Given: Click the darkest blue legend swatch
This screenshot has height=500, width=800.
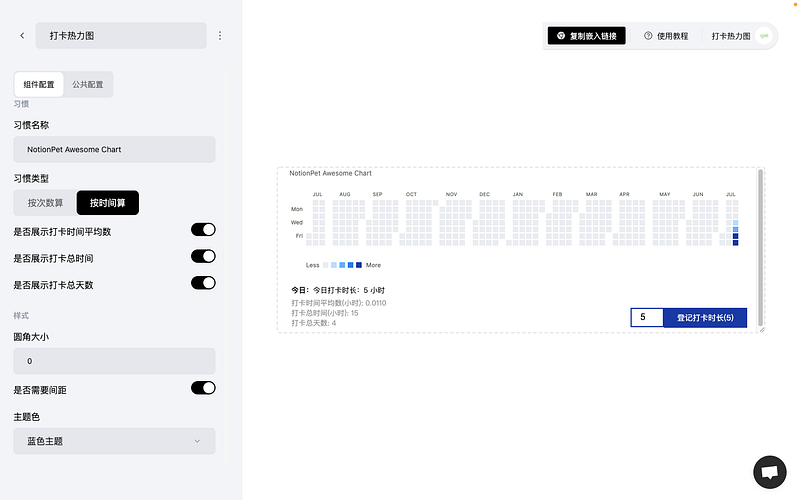Looking at the screenshot, I should pyautogui.click(x=359, y=265).
